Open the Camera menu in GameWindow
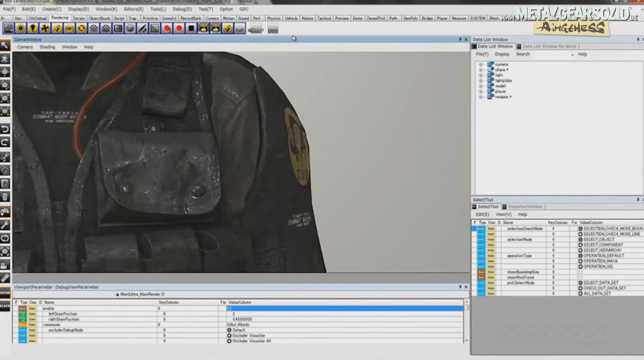This screenshot has width=644, height=360. (x=25, y=47)
